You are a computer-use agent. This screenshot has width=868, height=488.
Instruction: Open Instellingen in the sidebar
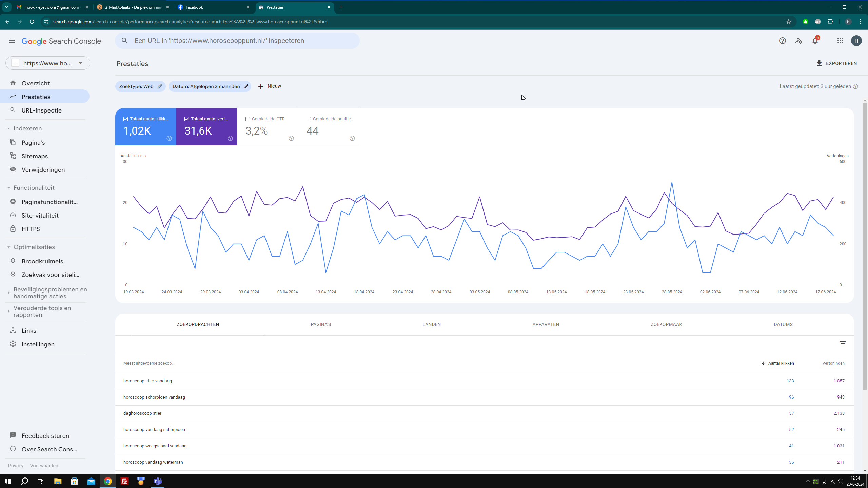pos(45,344)
